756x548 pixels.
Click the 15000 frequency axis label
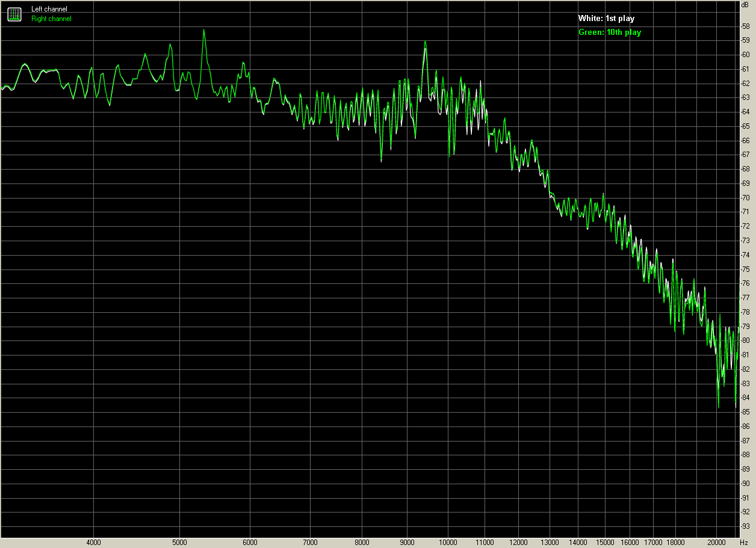(605, 543)
